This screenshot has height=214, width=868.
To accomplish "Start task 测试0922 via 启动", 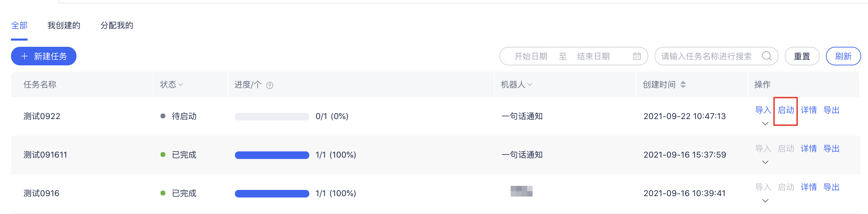I will point(786,110).
